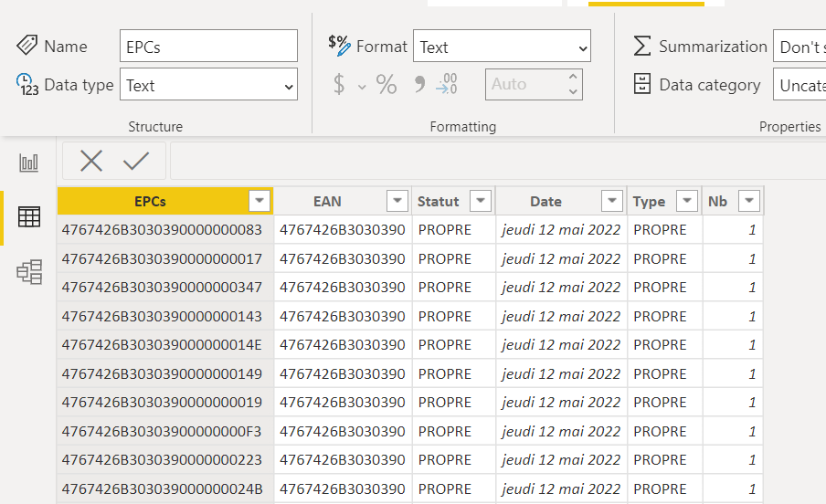The width and height of the screenshot is (826, 504).
Task: Select cell 4767426B3030390000000143
Action: click(x=164, y=316)
